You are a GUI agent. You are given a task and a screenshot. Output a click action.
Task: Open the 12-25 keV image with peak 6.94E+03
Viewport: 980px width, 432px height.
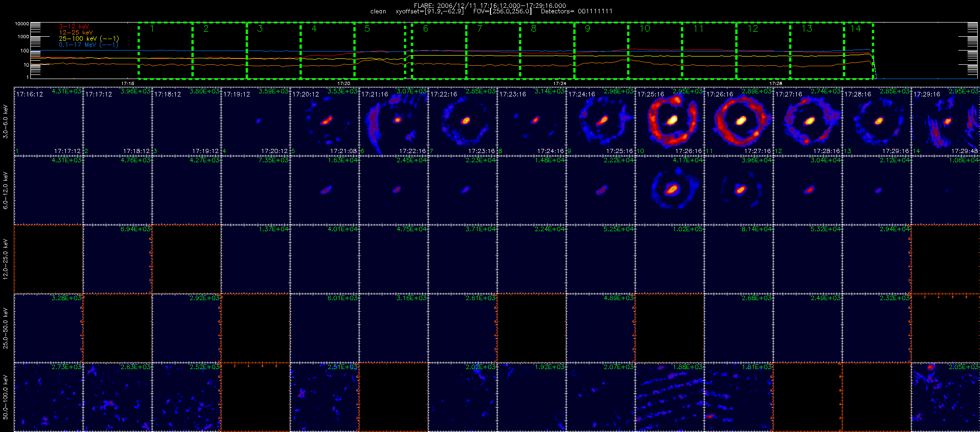coord(117,259)
